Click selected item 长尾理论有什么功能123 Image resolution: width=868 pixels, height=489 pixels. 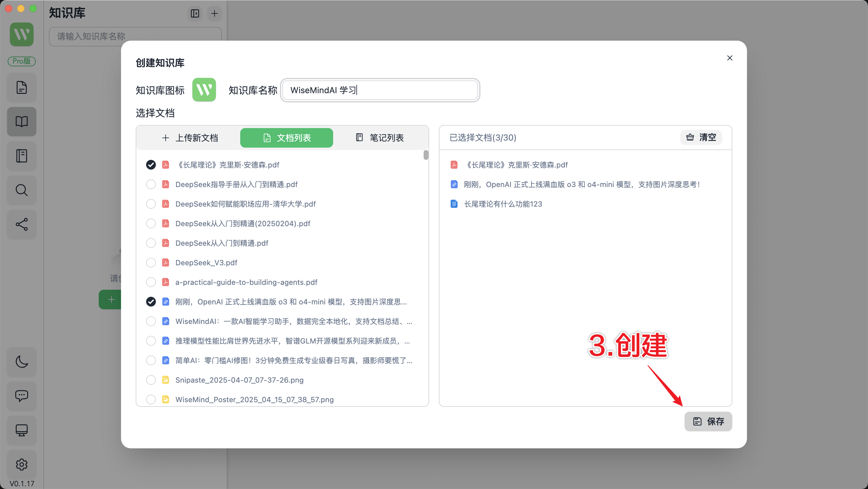[503, 204]
